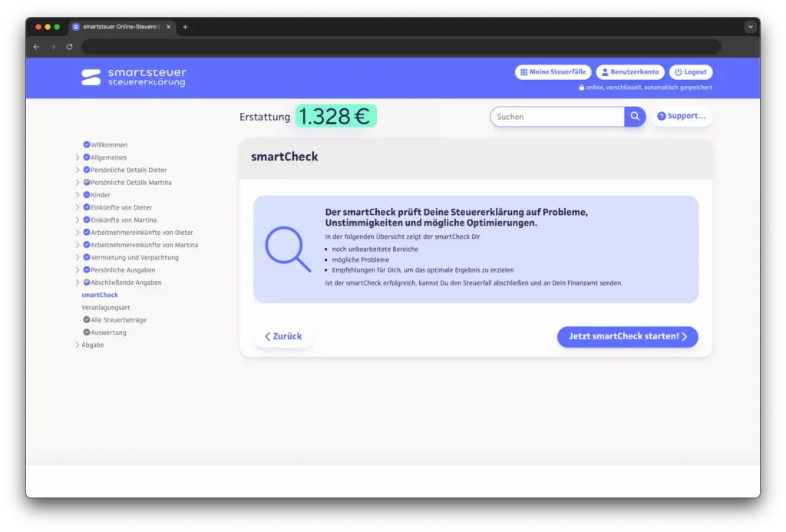Reload the page with browser refresh icon
This screenshot has height=532, width=786.
[69, 47]
